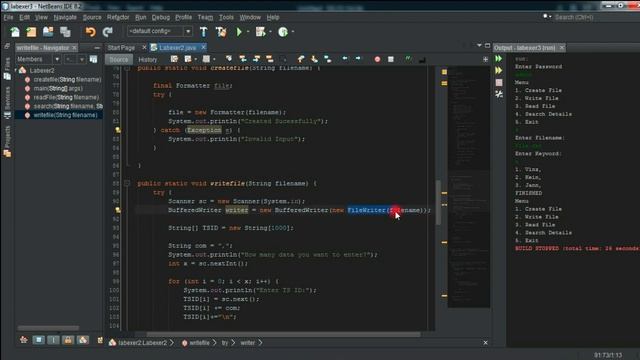Image resolution: width=640 pixels, height=360 pixels.
Task: Close the Output labexer3 (run) tab
Action: coord(562,48)
